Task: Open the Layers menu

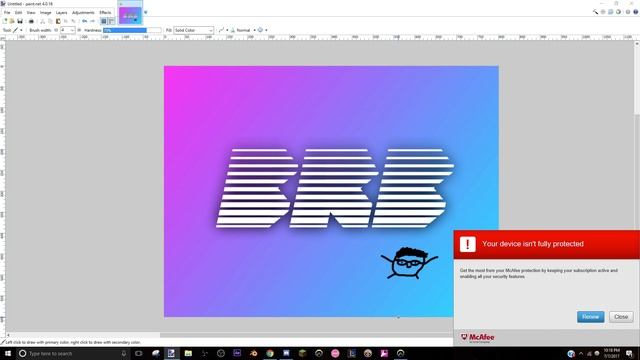Action: [61, 13]
